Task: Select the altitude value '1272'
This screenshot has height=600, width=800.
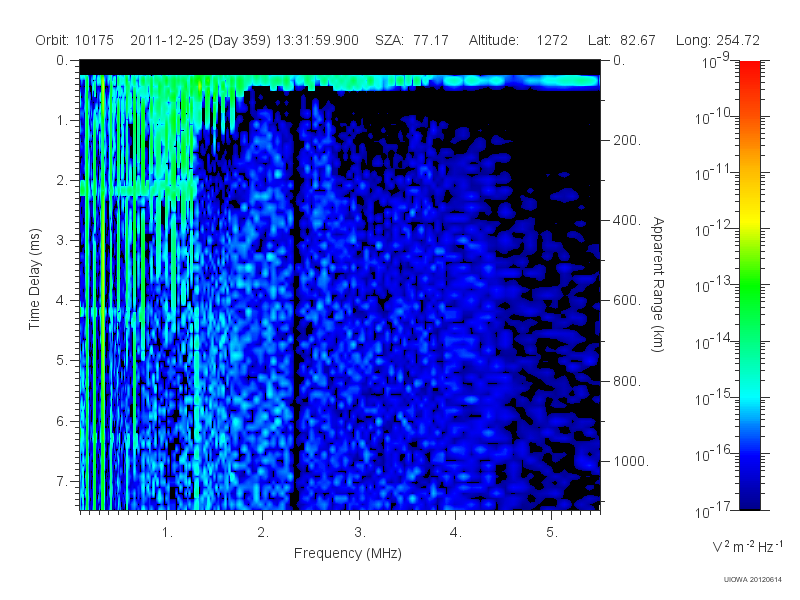Action: (552, 40)
